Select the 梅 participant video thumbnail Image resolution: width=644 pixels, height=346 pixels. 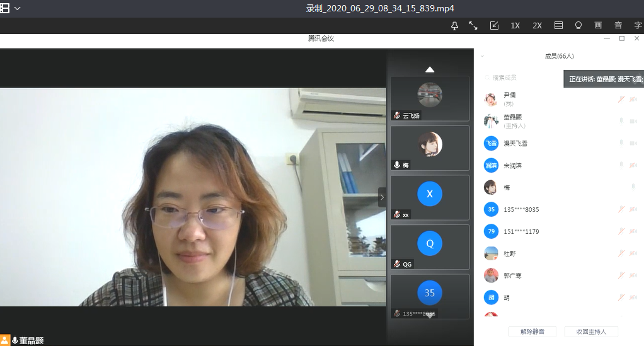point(430,148)
